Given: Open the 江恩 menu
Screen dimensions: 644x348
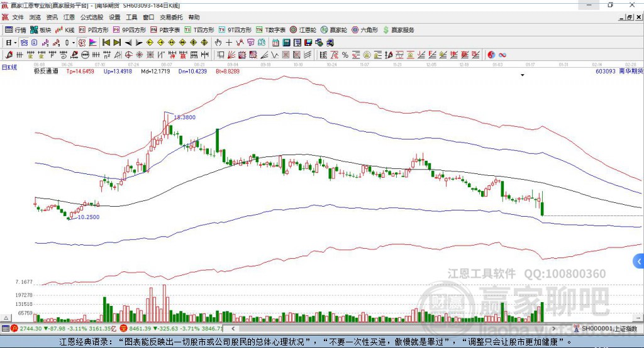Looking at the screenshot, I should 69,17.
